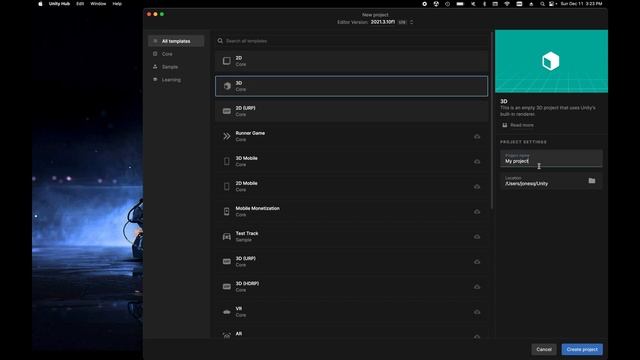The height and width of the screenshot is (360, 640).
Task: Filter templates by Sample category
Action: [x=176, y=67]
